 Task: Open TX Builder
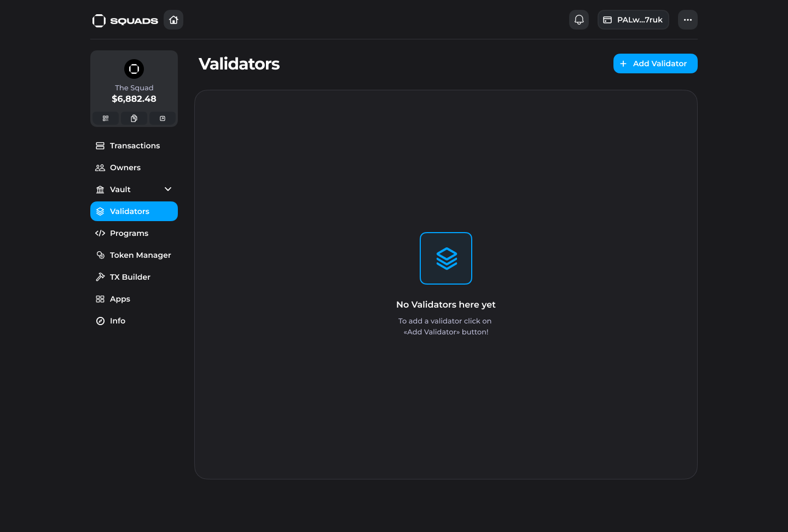tap(130, 277)
